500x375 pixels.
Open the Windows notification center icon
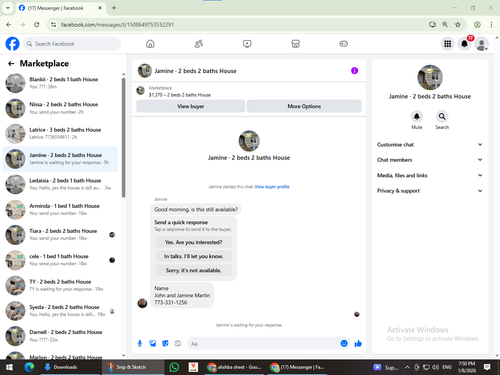point(487,367)
